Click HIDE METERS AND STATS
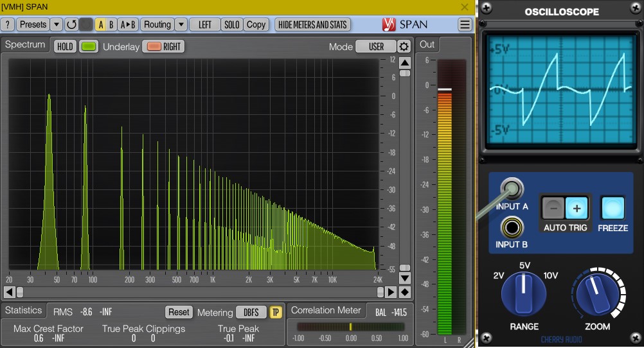 tap(312, 24)
